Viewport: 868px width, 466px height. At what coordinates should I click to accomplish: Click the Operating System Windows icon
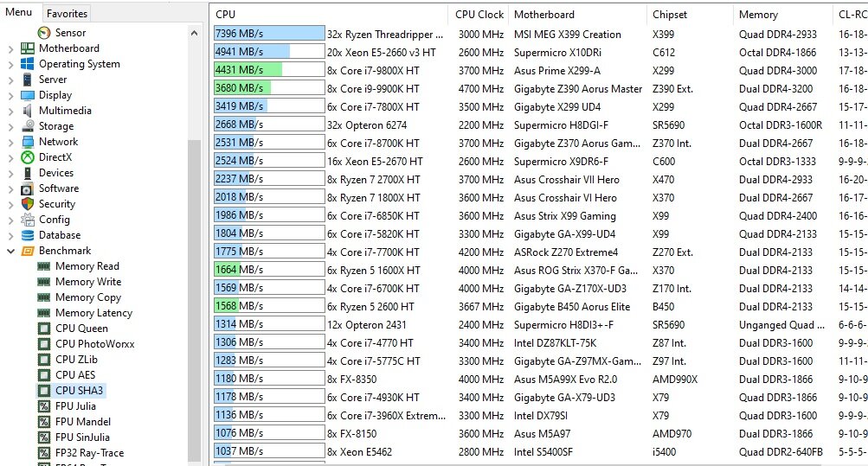[27, 64]
